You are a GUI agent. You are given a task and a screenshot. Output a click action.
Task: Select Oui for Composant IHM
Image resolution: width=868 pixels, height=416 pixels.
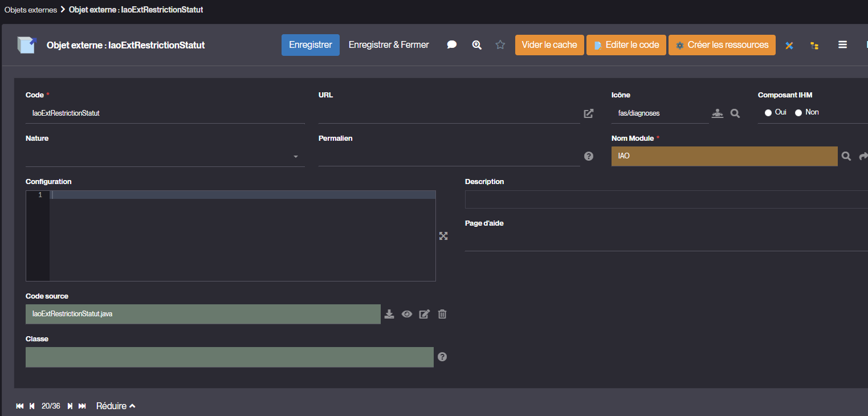point(768,113)
